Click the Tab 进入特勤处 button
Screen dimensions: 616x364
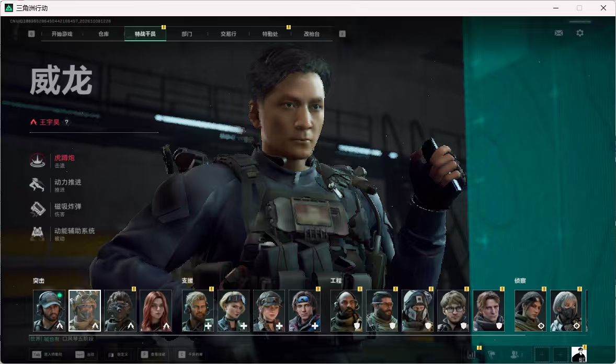point(47,355)
